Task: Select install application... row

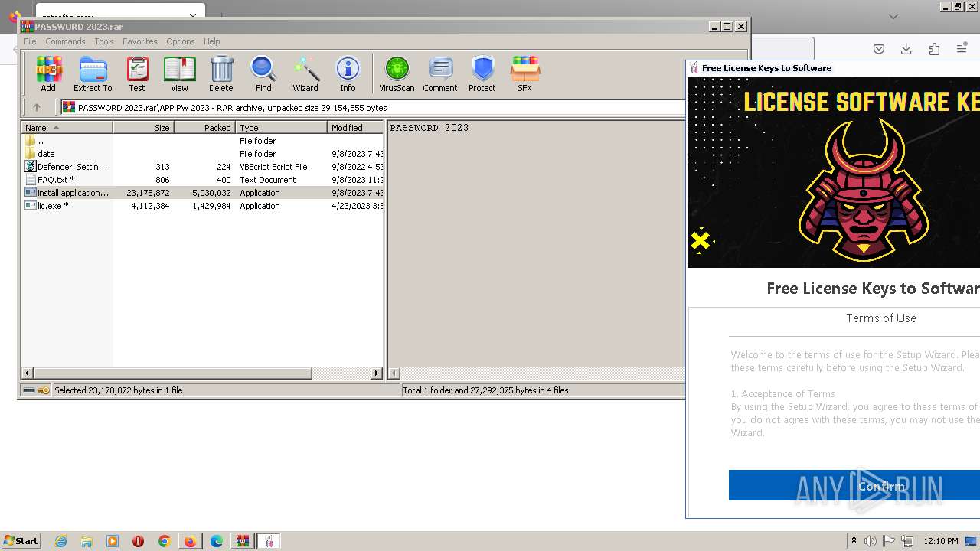Action: (202, 193)
